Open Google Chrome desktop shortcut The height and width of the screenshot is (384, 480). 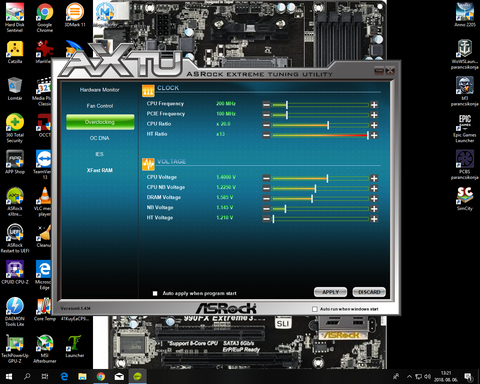[x=45, y=17]
